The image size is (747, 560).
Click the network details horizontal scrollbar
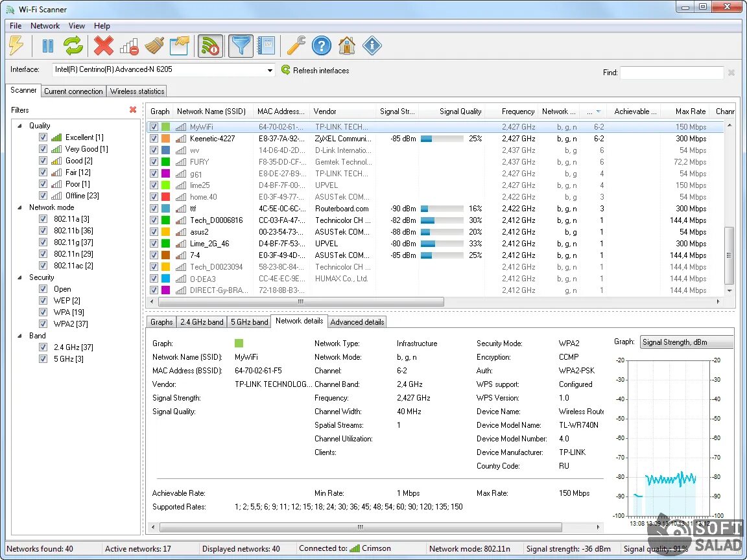pyautogui.click(x=361, y=527)
